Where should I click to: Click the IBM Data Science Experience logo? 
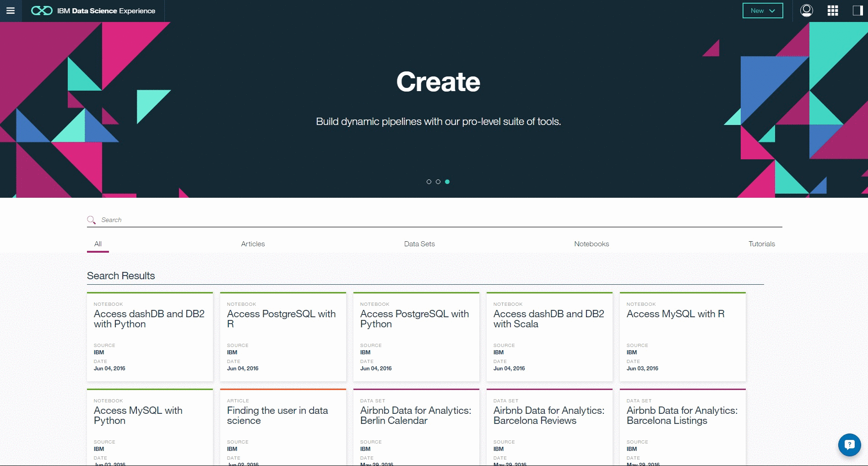click(93, 11)
